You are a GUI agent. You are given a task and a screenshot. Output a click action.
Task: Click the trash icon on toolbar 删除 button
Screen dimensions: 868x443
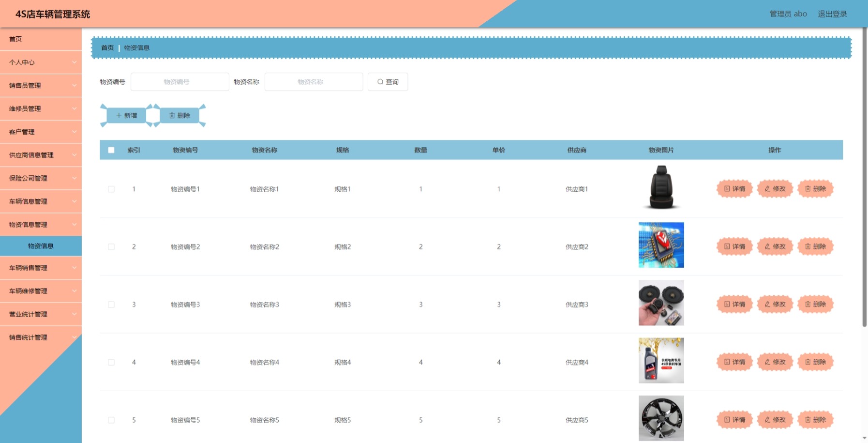172,115
